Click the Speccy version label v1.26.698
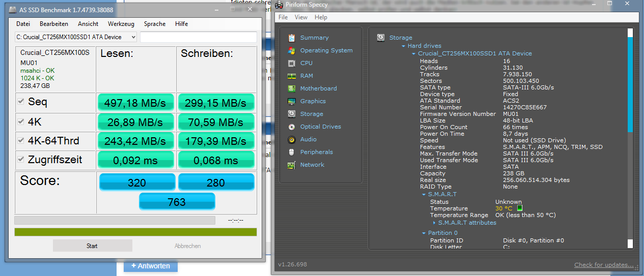The height and width of the screenshot is (276, 644). [292, 265]
